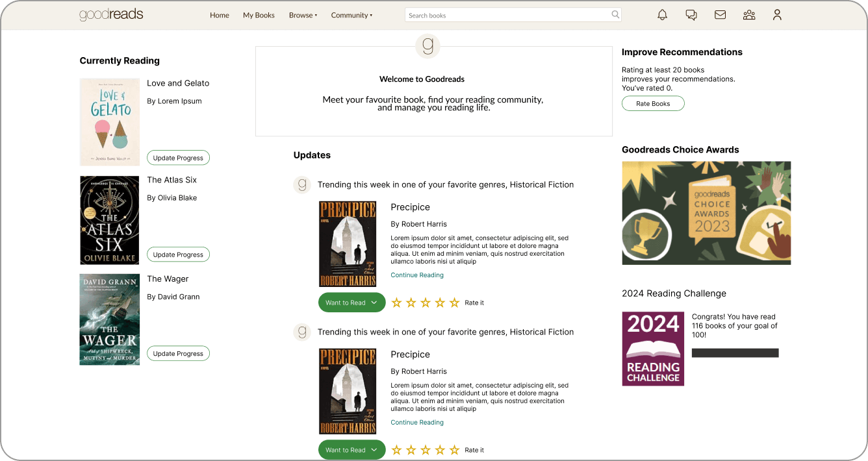Open shelf chevron on first Want to Read
Viewport: 868px width, 461px height.
(x=374, y=303)
